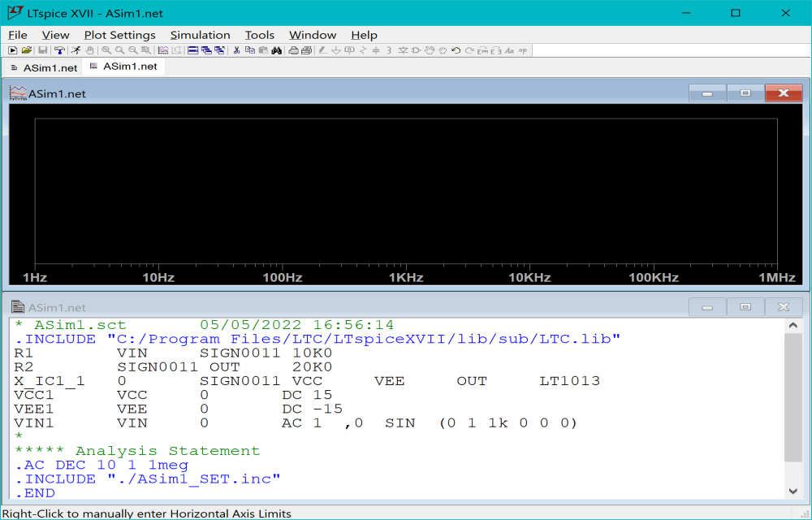Run the simulation with the running man icon
Viewport: 812px width, 520px height.
pos(76,50)
